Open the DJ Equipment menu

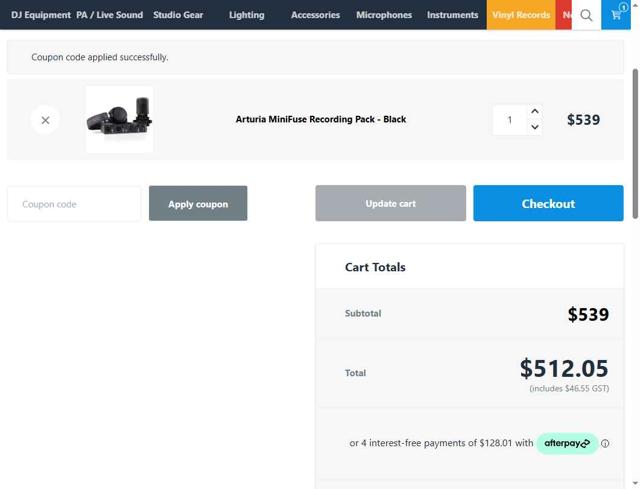41,15
